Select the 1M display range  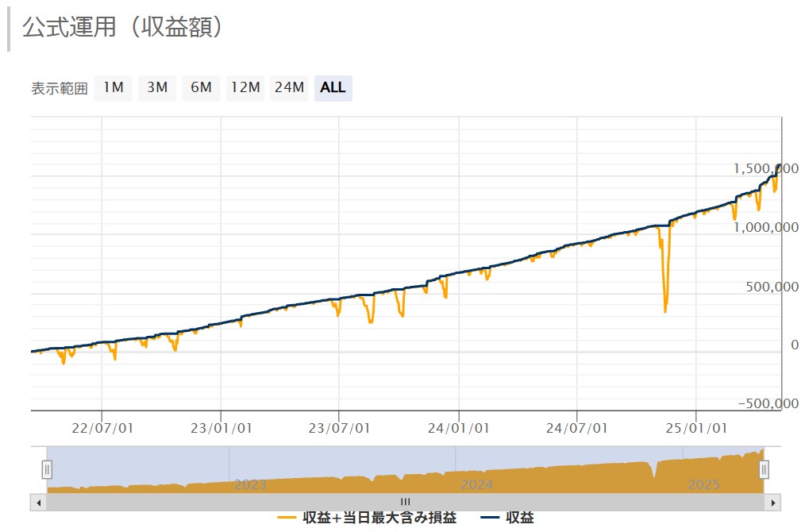point(113,88)
